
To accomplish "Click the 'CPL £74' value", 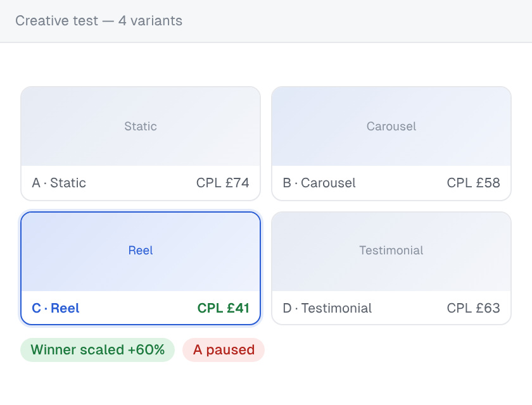I will click(x=222, y=183).
